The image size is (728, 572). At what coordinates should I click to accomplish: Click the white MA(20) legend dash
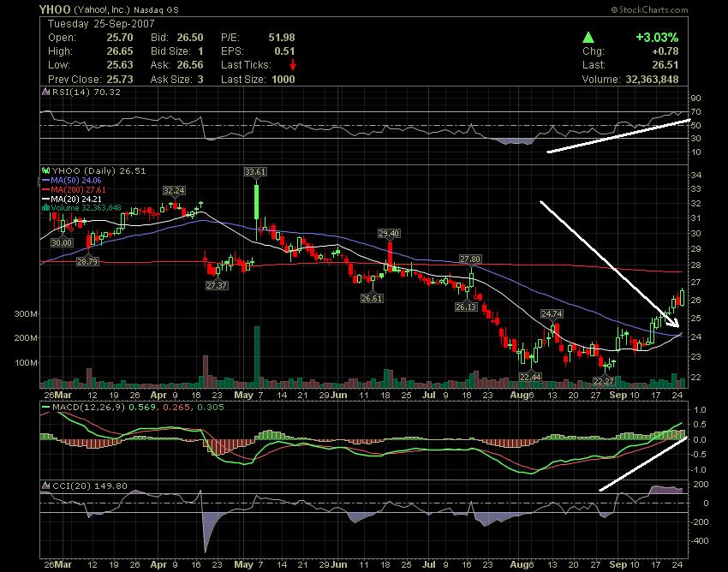[x=45, y=199]
